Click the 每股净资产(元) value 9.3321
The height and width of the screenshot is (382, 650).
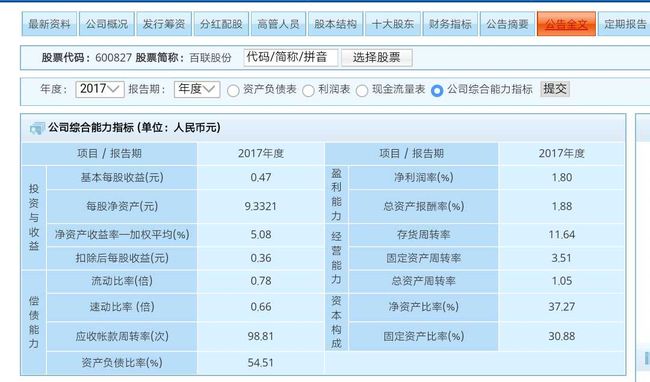tap(260, 206)
